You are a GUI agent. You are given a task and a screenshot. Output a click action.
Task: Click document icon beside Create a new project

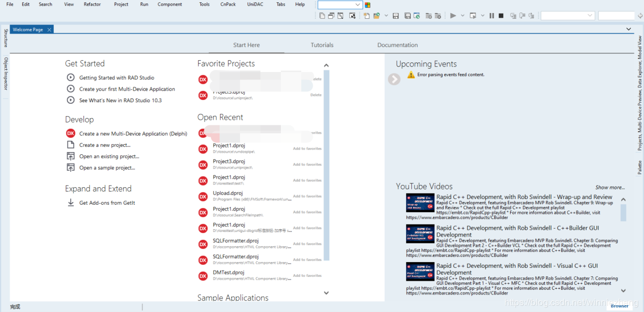point(71,145)
